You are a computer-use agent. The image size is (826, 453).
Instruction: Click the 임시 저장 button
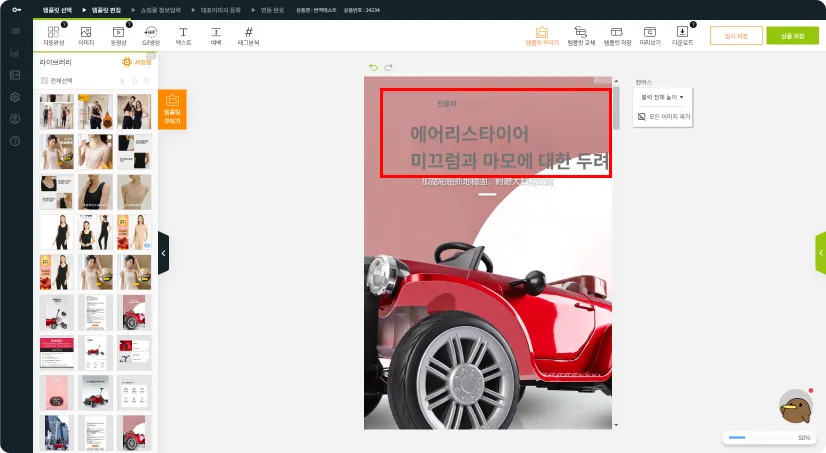(735, 36)
